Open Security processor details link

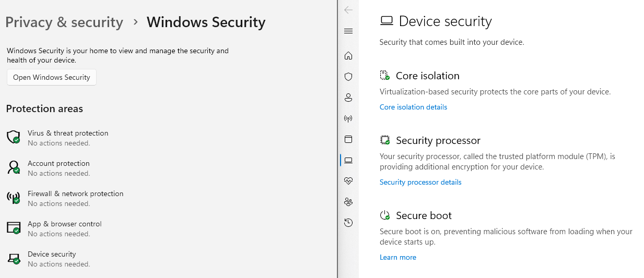click(420, 182)
